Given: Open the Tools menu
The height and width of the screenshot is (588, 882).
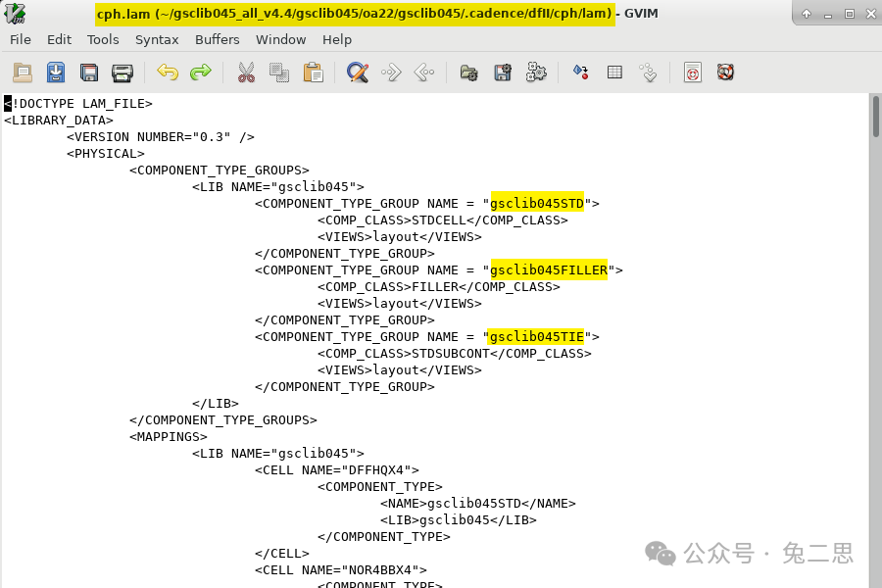Looking at the screenshot, I should click(x=103, y=39).
